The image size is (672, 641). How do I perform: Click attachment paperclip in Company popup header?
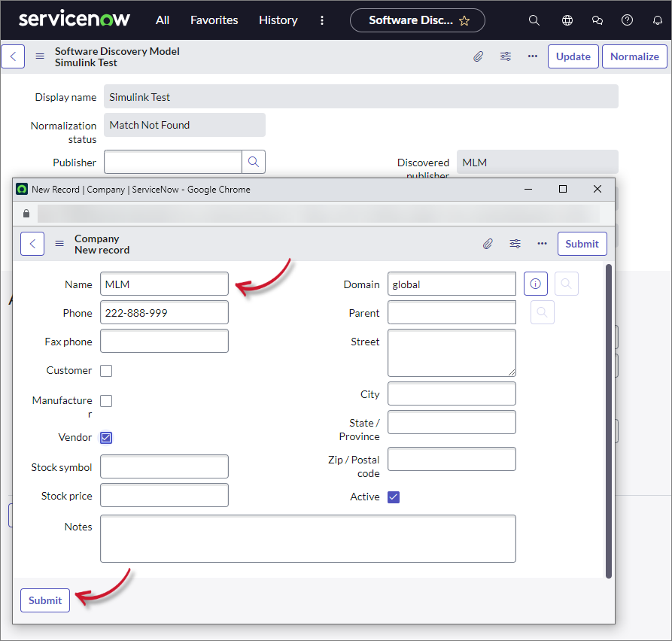pyautogui.click(x=488, y=244)
